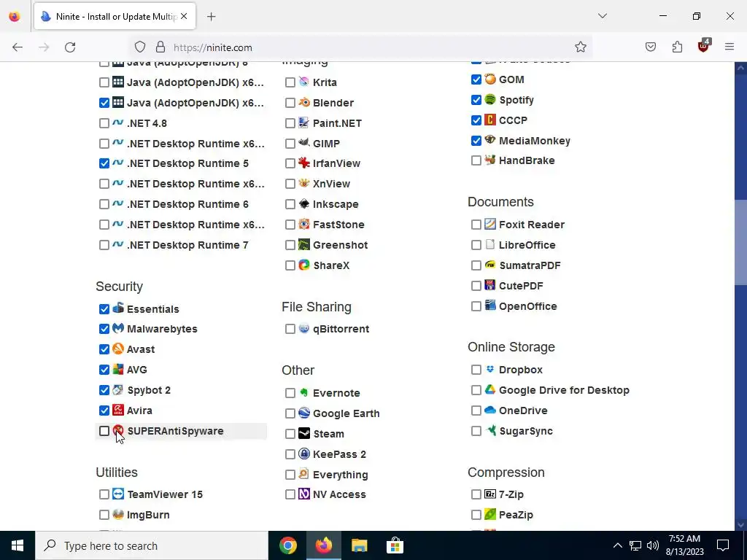The width and height of the screenshot is (747, 560).
Task: Click the volume speaker tray icon
Action: (653, 545)
